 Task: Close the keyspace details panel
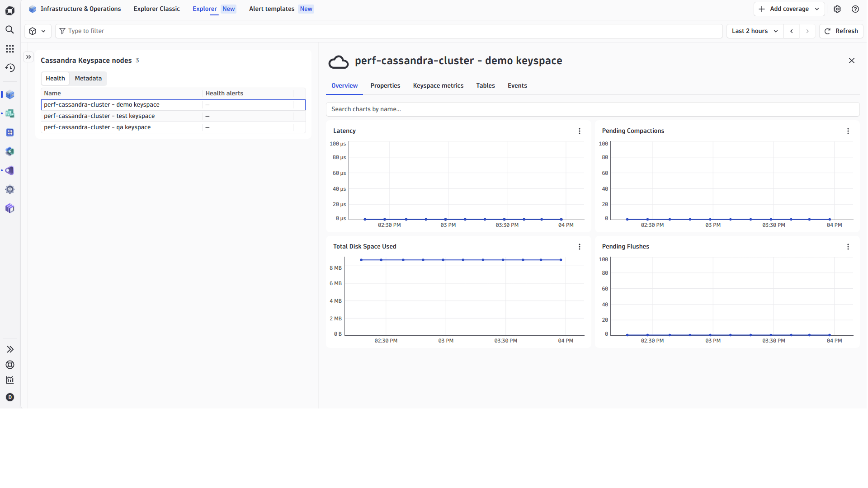[852, 61]
